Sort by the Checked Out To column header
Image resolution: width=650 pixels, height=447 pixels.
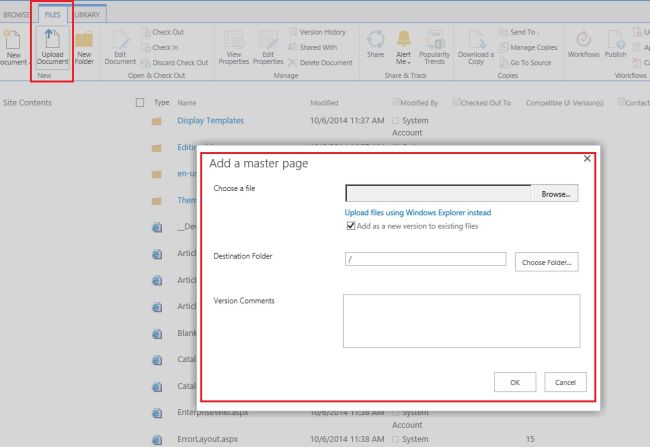[x=485, y=102]
